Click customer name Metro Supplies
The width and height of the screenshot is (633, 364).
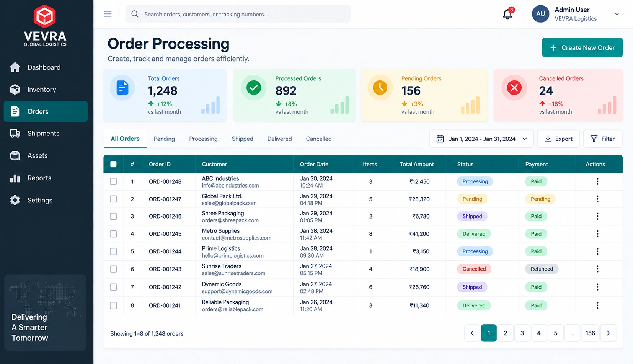pos(221,231)
